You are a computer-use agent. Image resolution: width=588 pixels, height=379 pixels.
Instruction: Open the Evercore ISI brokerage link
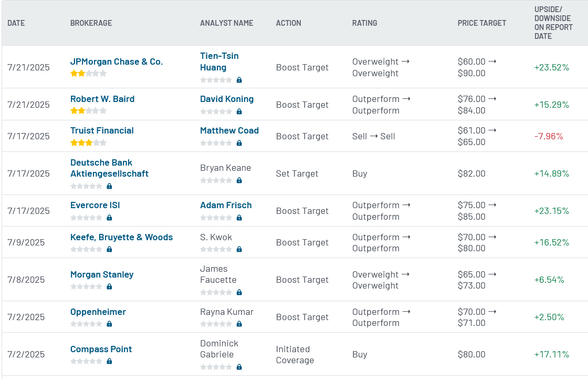coord(95,205)
